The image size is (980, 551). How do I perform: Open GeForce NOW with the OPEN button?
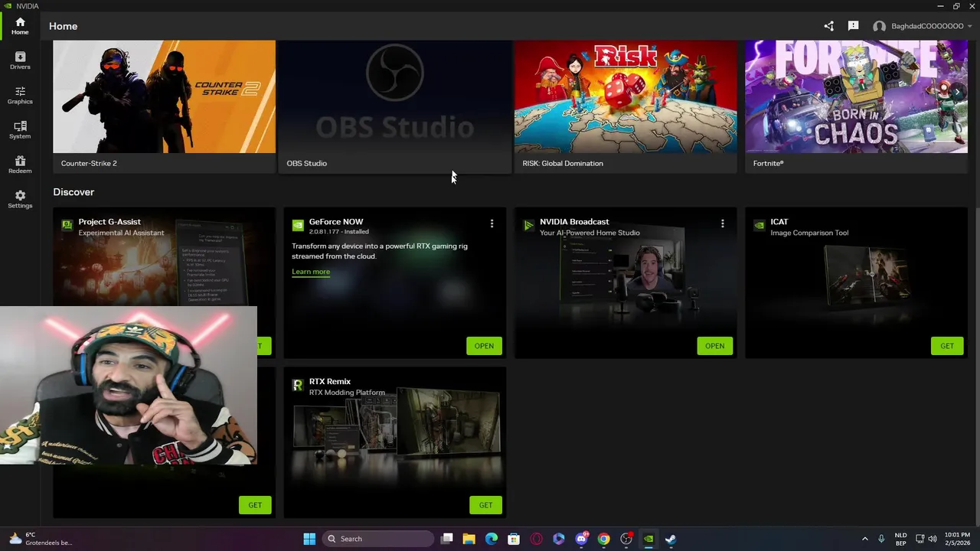484,346
